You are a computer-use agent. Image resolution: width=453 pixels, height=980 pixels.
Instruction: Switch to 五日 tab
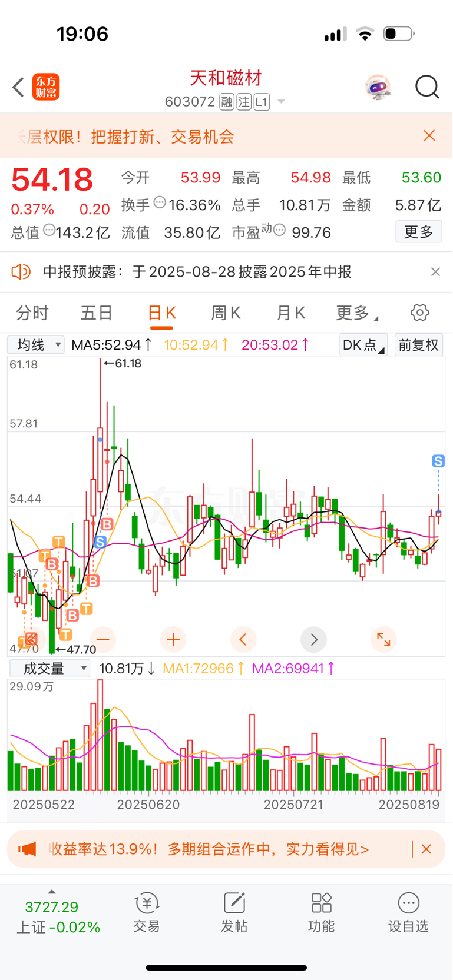pyautogui.click(x=97, y=313)
